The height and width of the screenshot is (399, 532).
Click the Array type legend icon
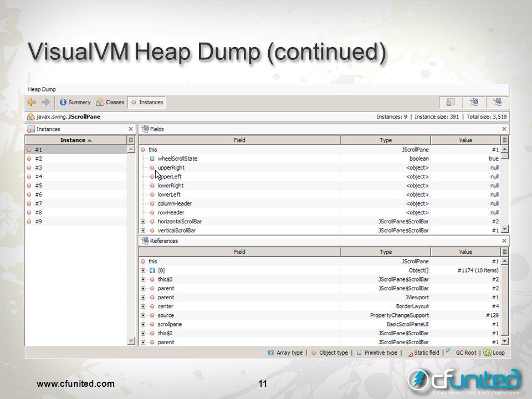(271, 353)
